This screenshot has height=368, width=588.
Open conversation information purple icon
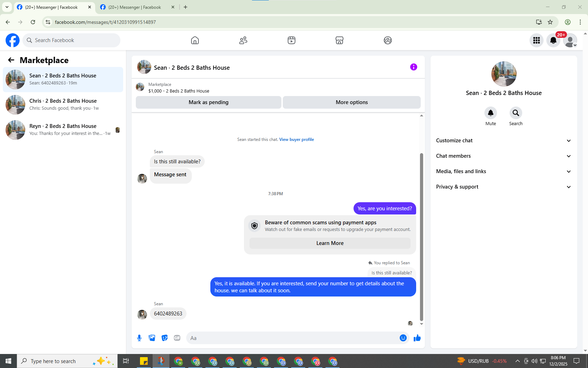click(x=414, y=67)
